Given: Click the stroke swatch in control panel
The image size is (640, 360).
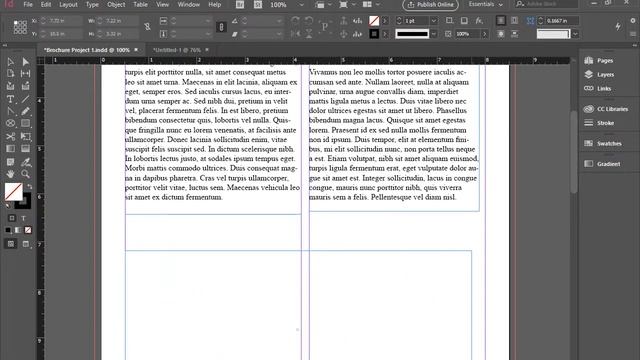Looking at the screenshot, I should point(374,34).
